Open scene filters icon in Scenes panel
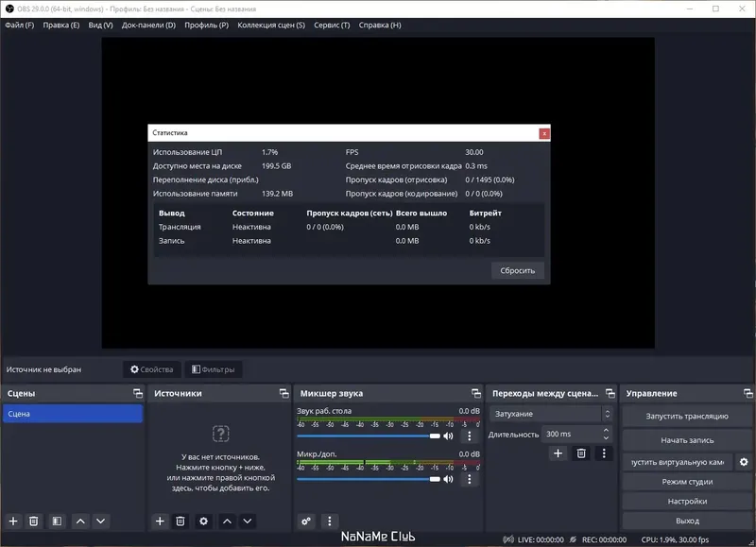 [57, 521]
